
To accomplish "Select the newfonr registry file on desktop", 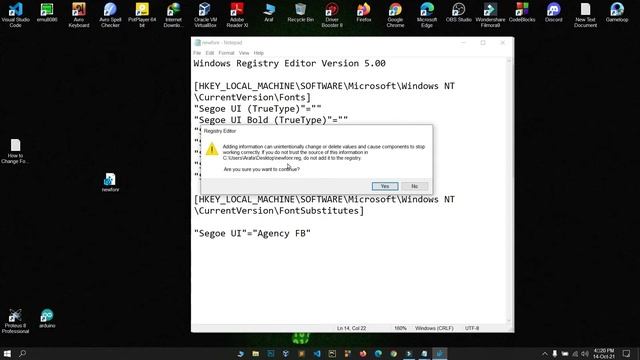I will 110,182.
